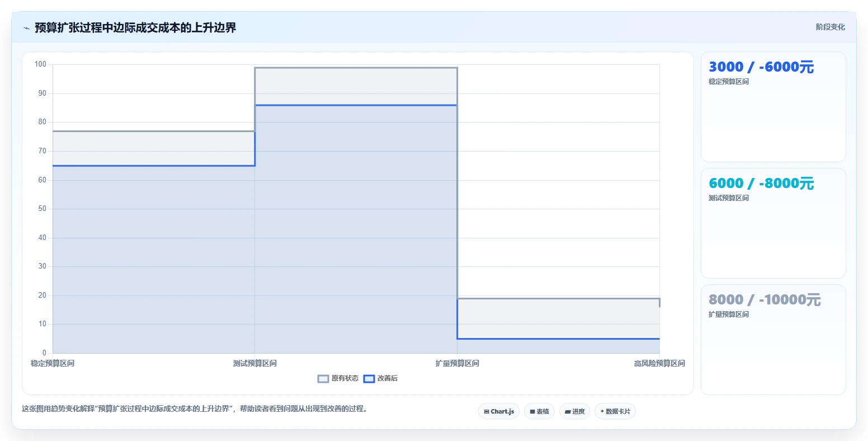Click the y-axis value 100
This screenshot has height=441, width=868.
point(41,64)
